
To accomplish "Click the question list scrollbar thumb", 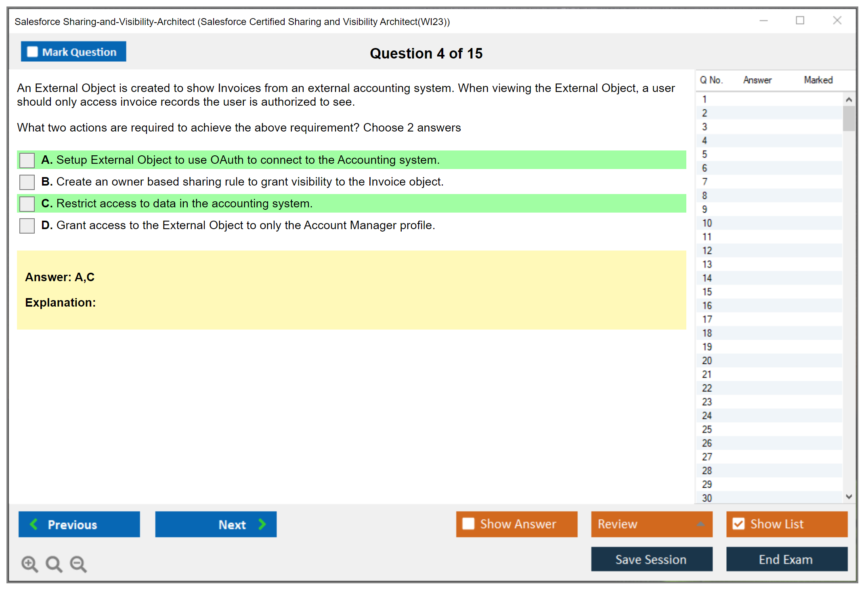I will coord(849,118).
